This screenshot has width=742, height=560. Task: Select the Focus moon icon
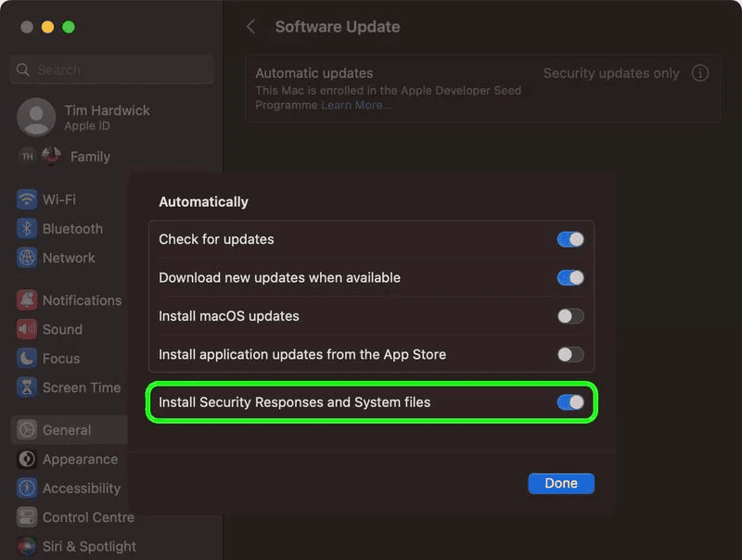pos(27,359)
